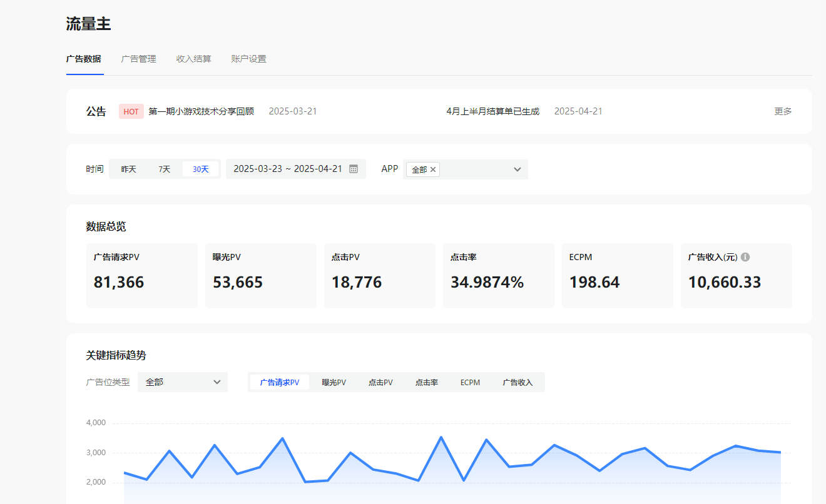
Task: Show the 广告请求PV trend chart
Action: (280, 382)
